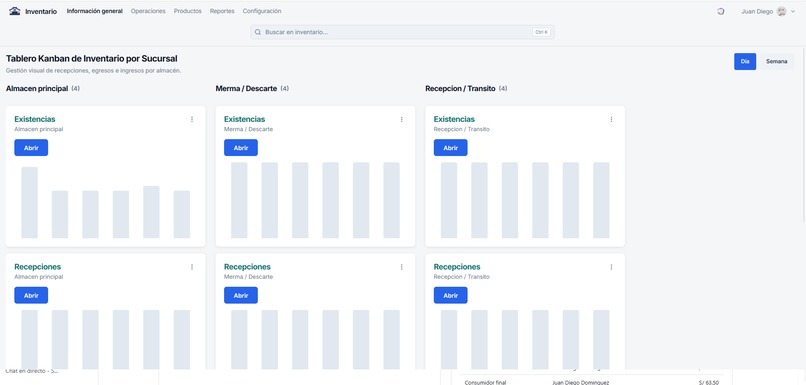Image resolution: width=806 pixels, height=385 pixels.
Task: Click the Inventario app name
Action: 41,11
